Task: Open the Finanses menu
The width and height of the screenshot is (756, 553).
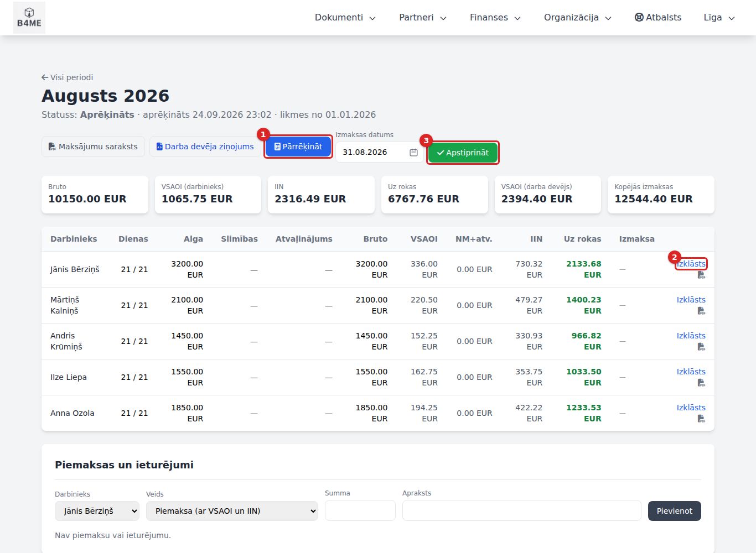Action: tap(495, 18)
